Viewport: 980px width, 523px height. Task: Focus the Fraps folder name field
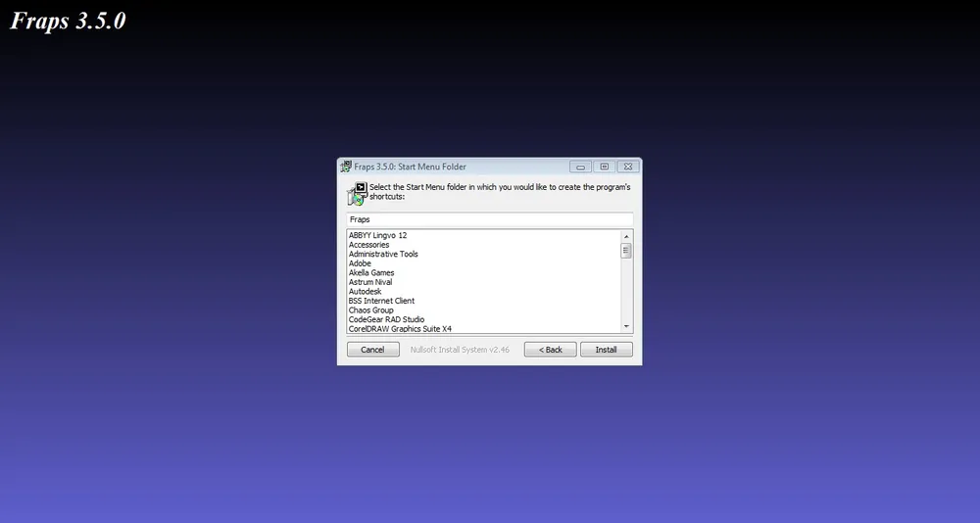489,219
